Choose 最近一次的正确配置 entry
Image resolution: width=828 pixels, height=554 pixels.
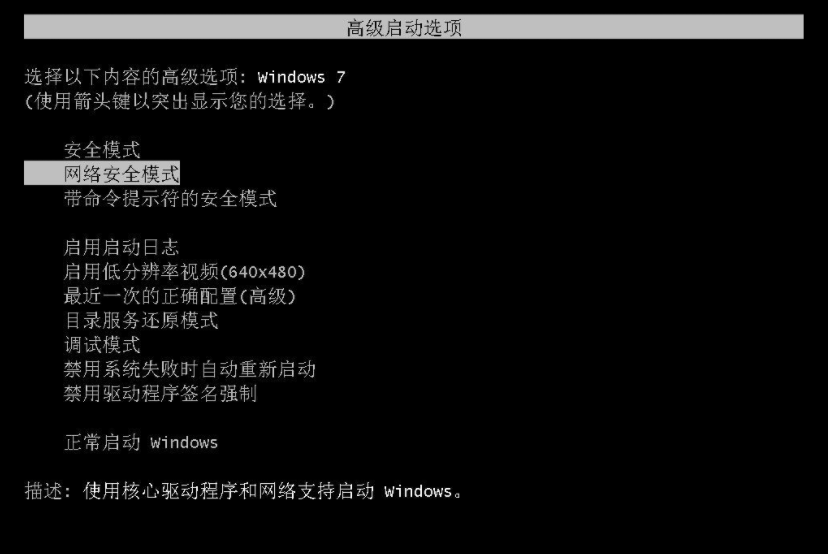(x=180, y=296)
